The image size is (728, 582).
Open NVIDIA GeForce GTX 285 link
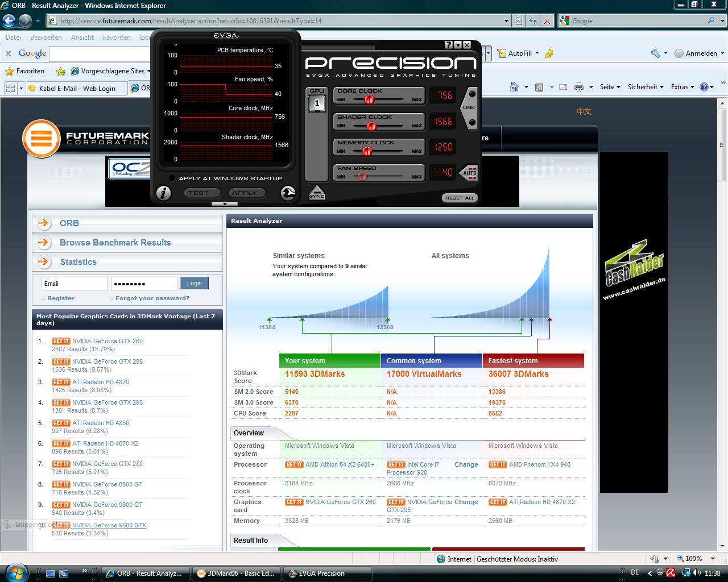point(107,361)
